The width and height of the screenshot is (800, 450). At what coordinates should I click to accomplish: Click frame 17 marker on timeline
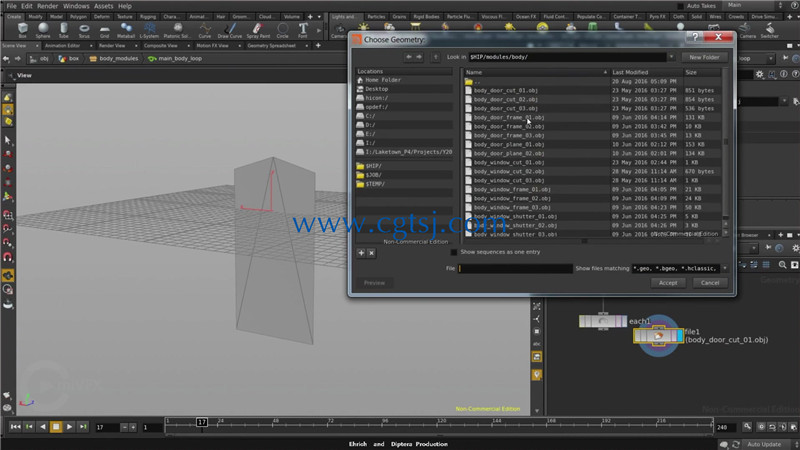click(x=202, y=422)
